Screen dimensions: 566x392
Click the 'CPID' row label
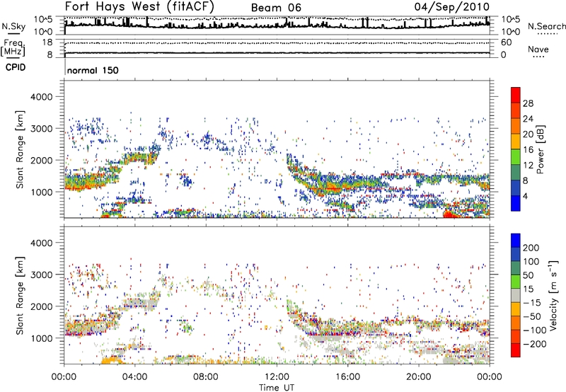tap(16, 67)
